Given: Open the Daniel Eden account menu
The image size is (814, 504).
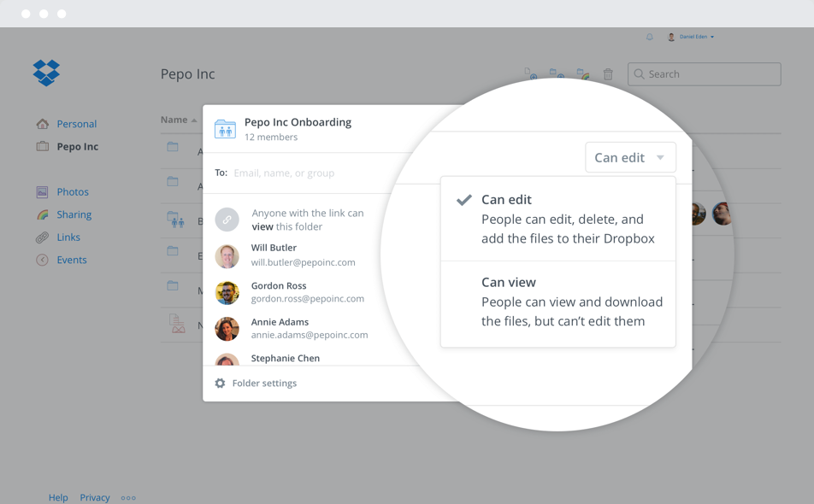Looking at the screenshot, I should (x=697, y=37).
